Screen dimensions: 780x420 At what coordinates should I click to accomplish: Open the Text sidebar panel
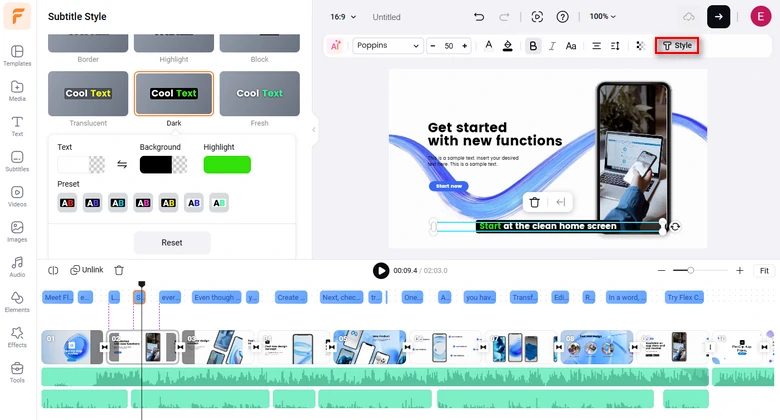point(17,126)
